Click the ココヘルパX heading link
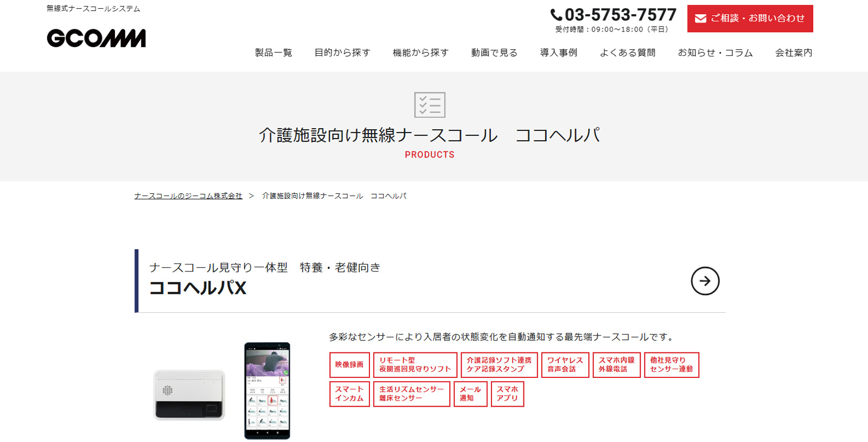The height and width of the screenshot is (442, 868). tap(197, 288)
